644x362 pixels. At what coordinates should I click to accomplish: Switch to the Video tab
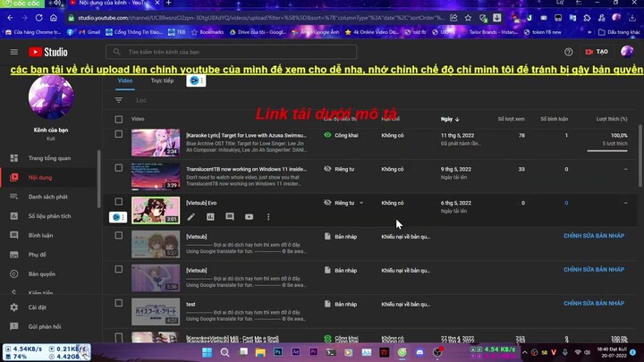(x=125, y=80)
